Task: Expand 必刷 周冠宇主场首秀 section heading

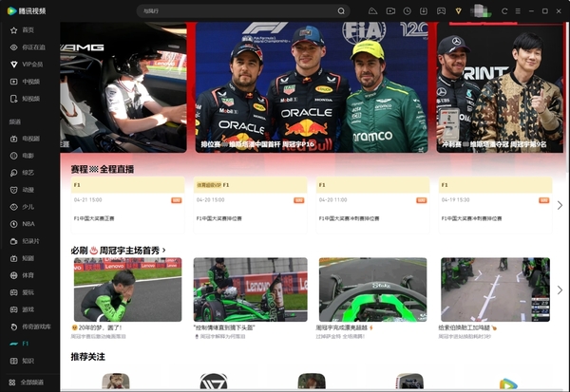Action: pos(119,250)
